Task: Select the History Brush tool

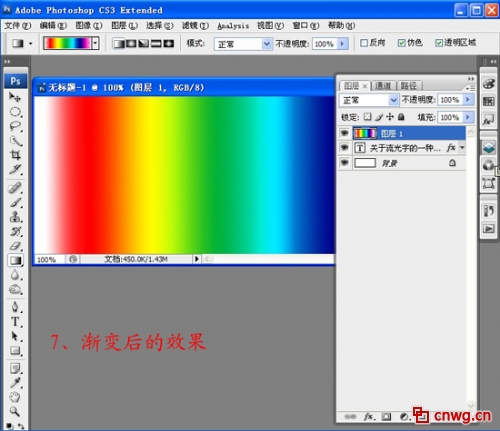Action: pos(15,231)
